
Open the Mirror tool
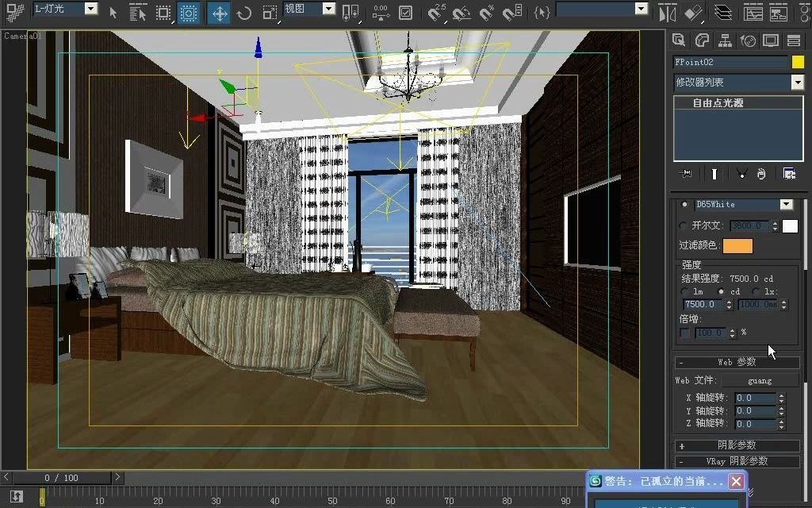point(668,13)
